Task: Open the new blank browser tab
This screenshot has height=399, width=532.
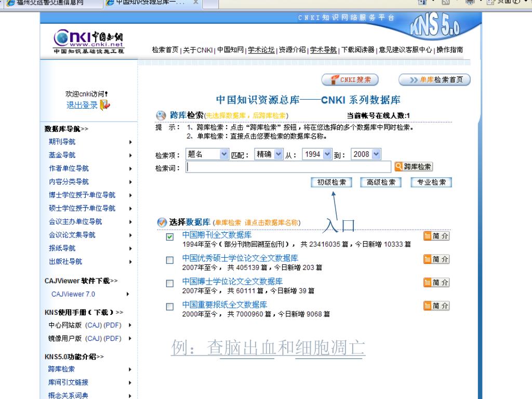Action: (210, 4)
